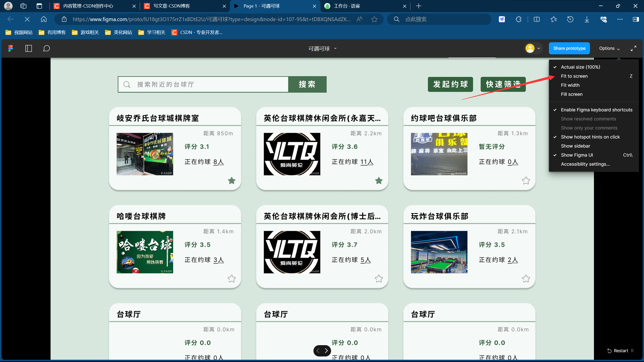Screen dimensions: 644x362
Task: Open the Figma logo main menu
Action: click(10, 48)
